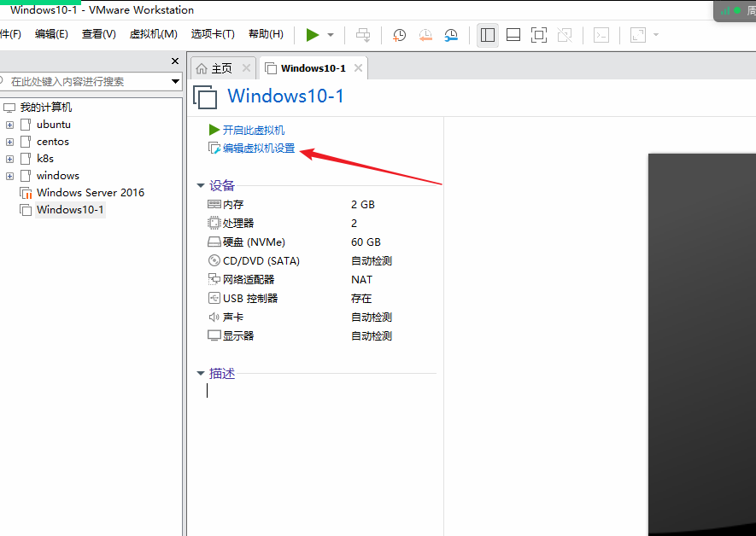Select the k8s folder in the library
This screenshot has height=536, width=756.
44,159
